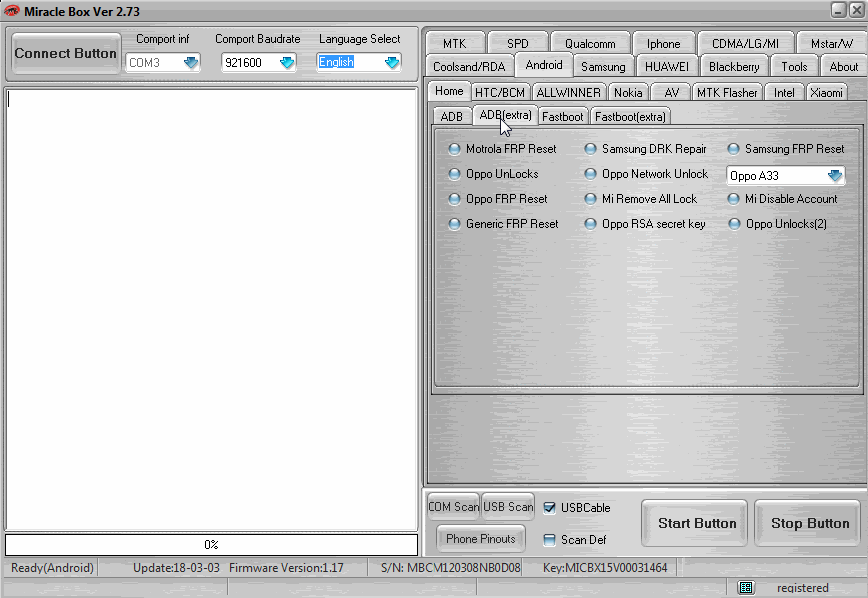Click the USB Scan button
This screenshot has height=598, width=868.
coord(508,507)
